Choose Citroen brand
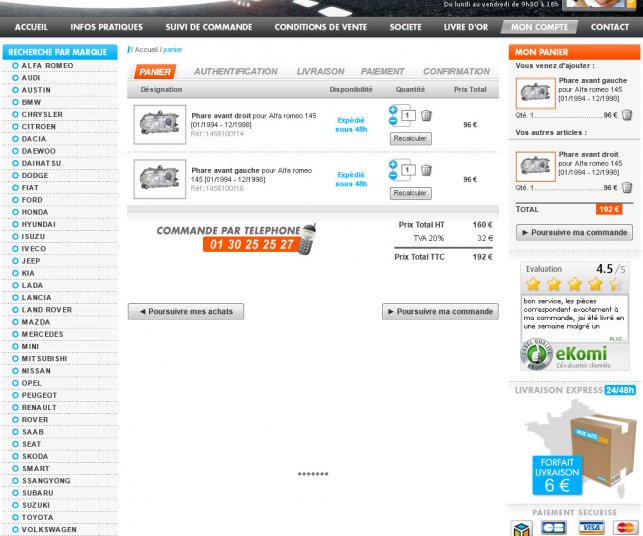The image size is (643, 536). (x=39, y=127)
